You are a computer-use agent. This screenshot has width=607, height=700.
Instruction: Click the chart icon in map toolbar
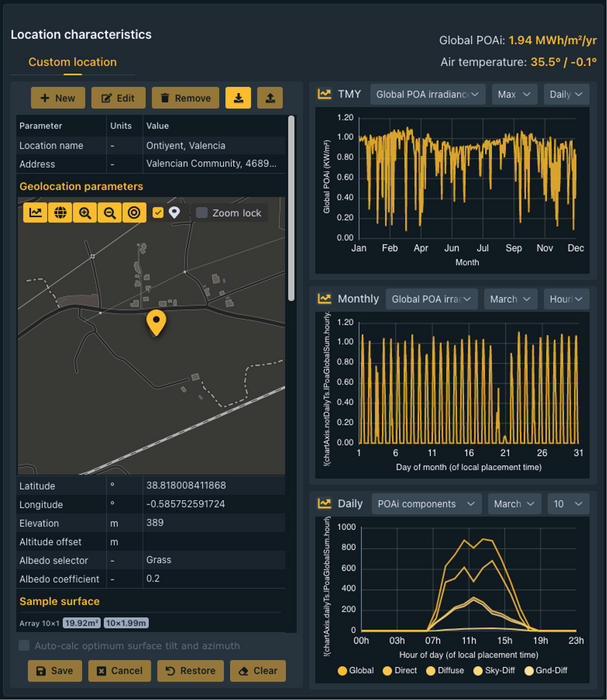tap(35, 213)
